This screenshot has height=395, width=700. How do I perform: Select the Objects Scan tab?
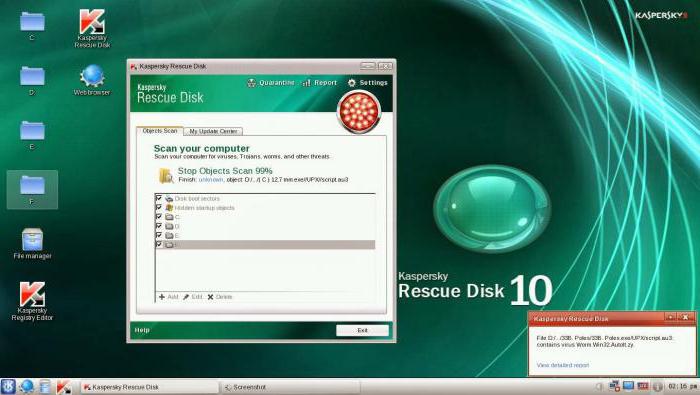pyautogui.click(x=160, y=131)
